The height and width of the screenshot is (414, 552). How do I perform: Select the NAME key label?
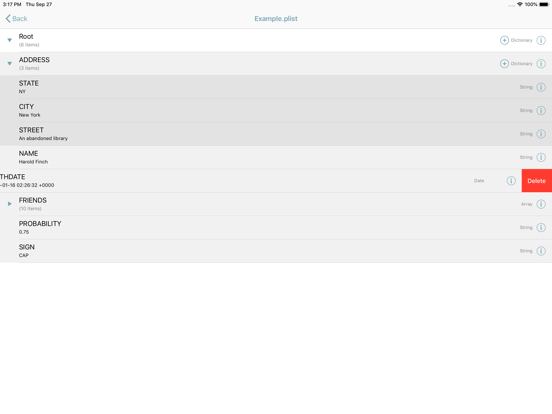(28, 153)
